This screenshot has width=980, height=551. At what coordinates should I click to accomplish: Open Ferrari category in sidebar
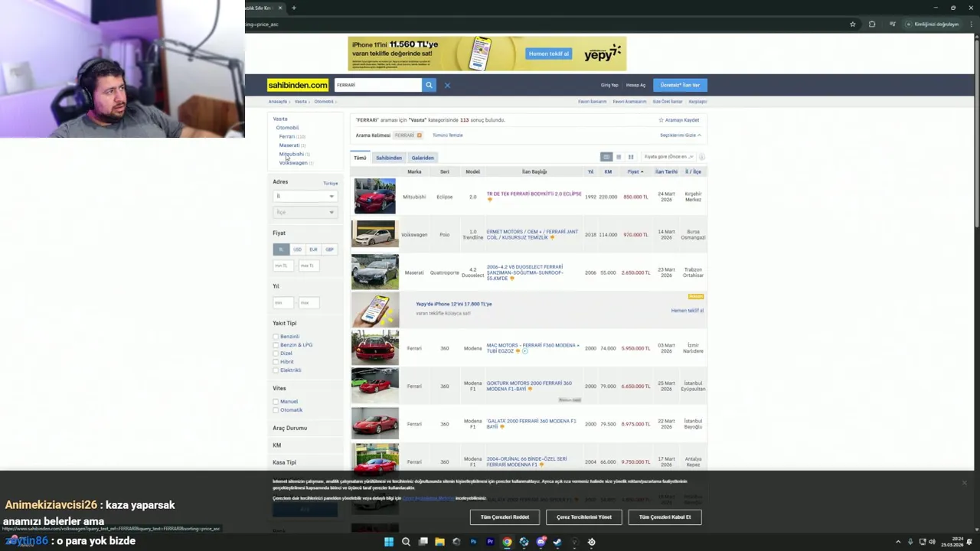coord(286,136)
